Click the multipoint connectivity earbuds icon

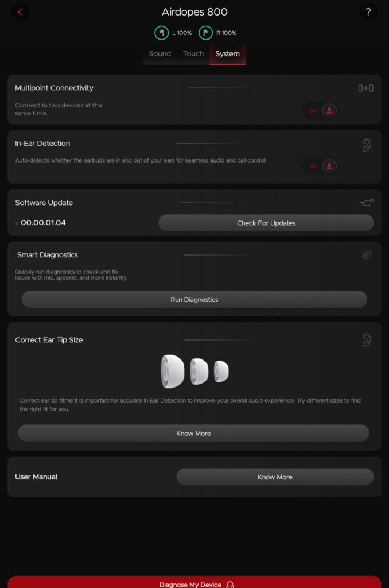pos(365,87)
